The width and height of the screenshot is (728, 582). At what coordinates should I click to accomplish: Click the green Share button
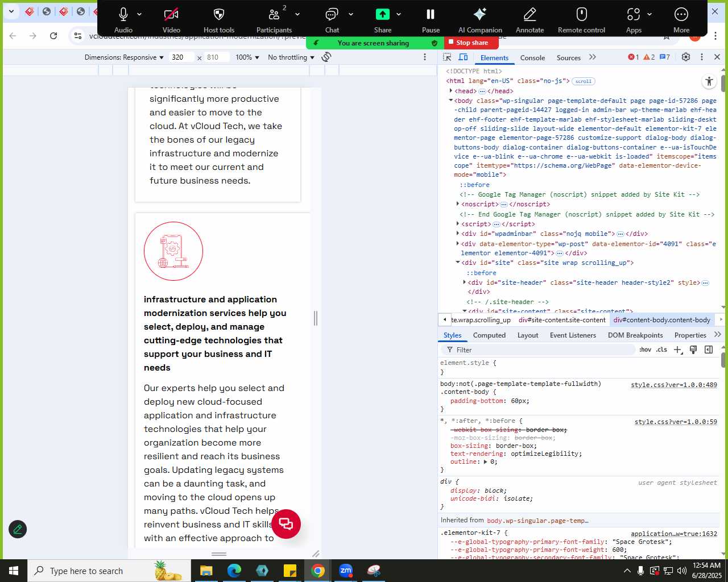point(383,19)
